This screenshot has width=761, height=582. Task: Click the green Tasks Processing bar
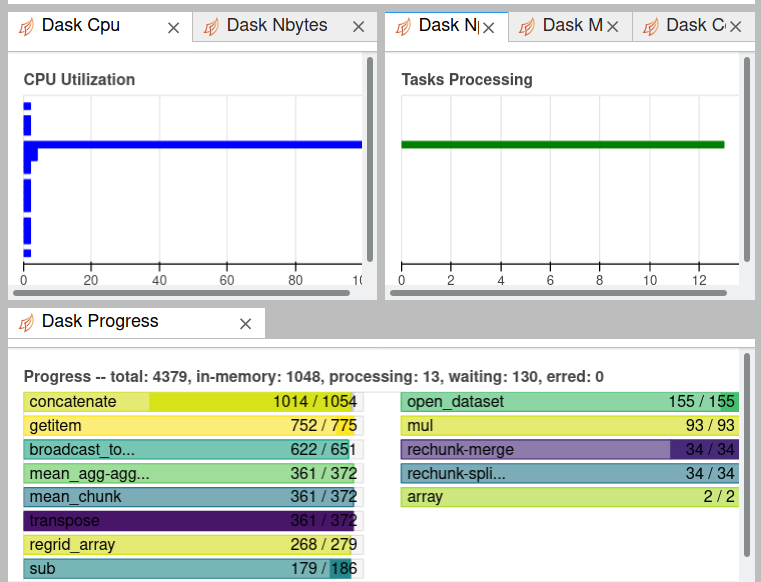click(x=563, y=145)
